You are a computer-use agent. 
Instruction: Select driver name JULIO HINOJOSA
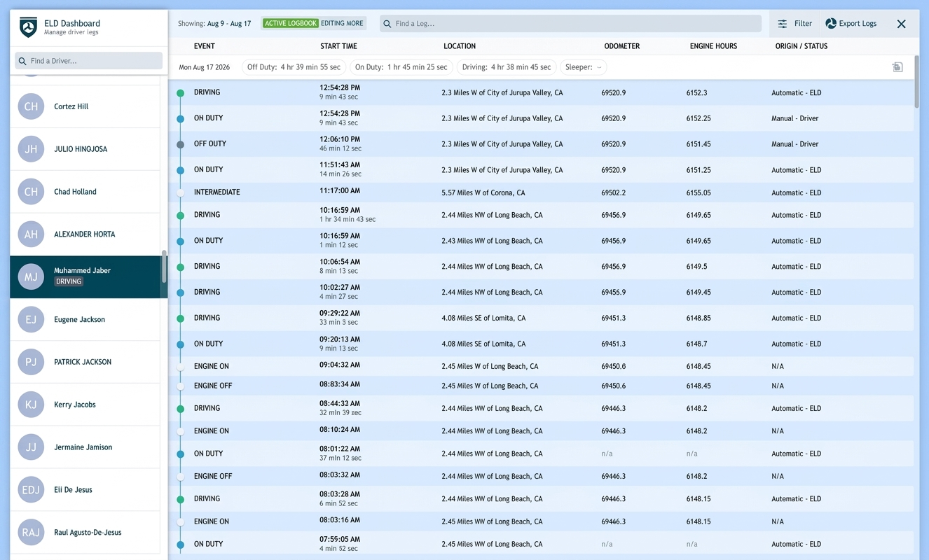[x=81, y=149]
